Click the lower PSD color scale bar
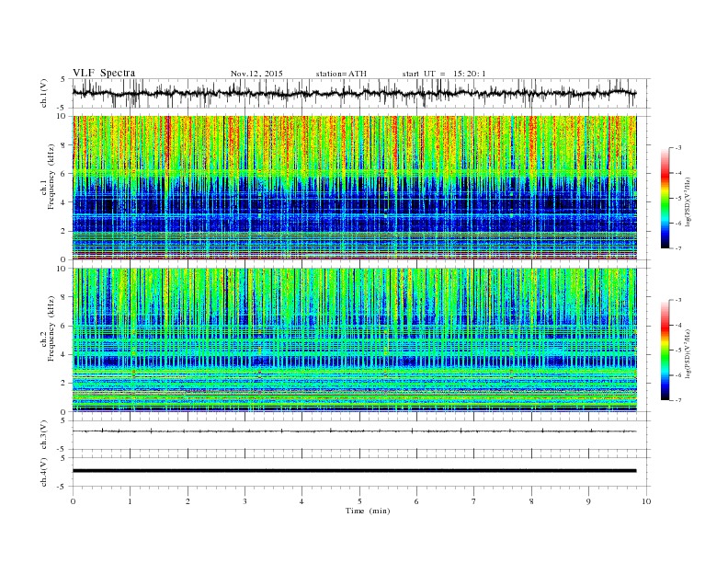Image resolution: width=728 pixels, height=563 pixels. (665, 350)
